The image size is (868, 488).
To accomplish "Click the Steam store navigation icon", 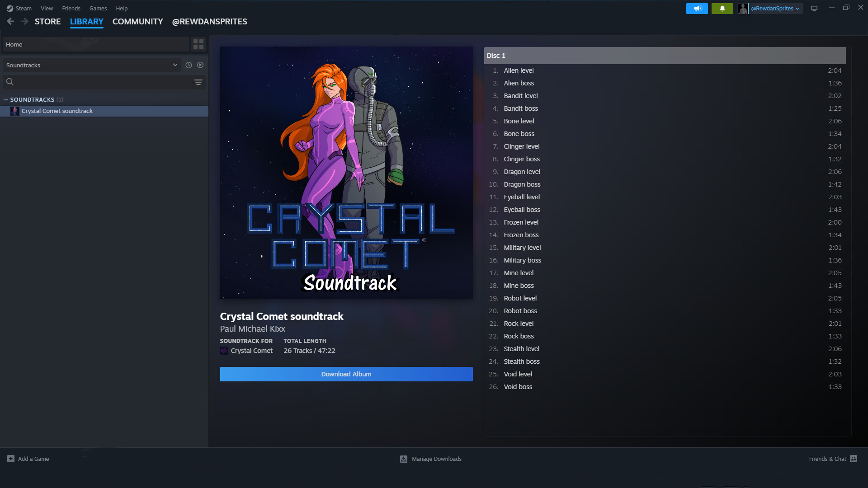I will click(x=47, y=21).
